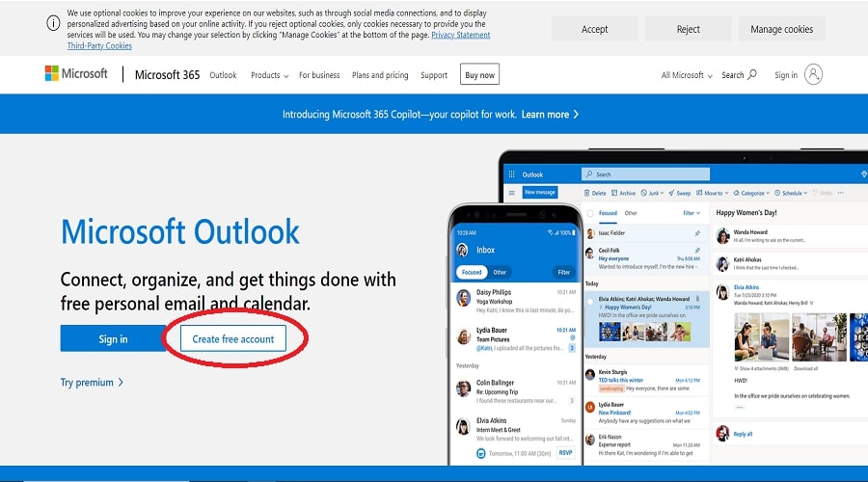Click the RSVP button on phone
868x482 pixels.
[565, 453]
